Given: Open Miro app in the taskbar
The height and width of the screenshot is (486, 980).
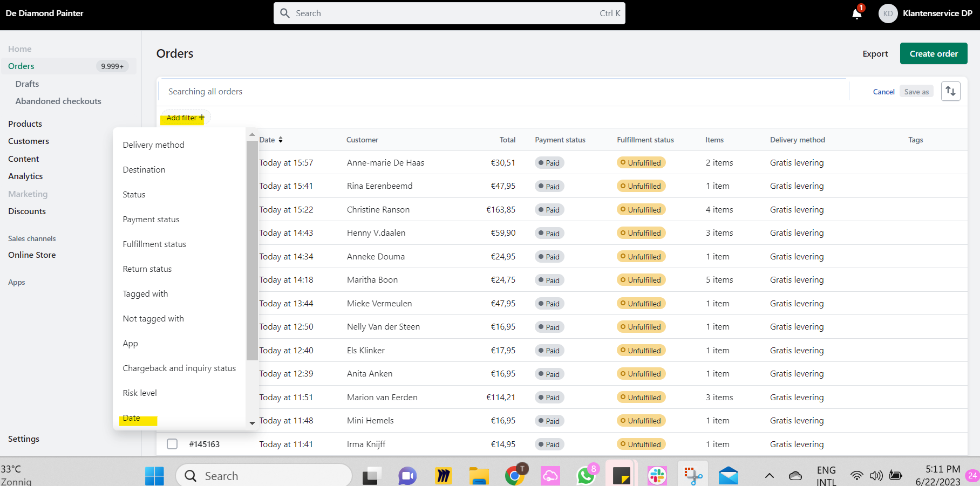Looking at the screenshot, I should (443, 476).
